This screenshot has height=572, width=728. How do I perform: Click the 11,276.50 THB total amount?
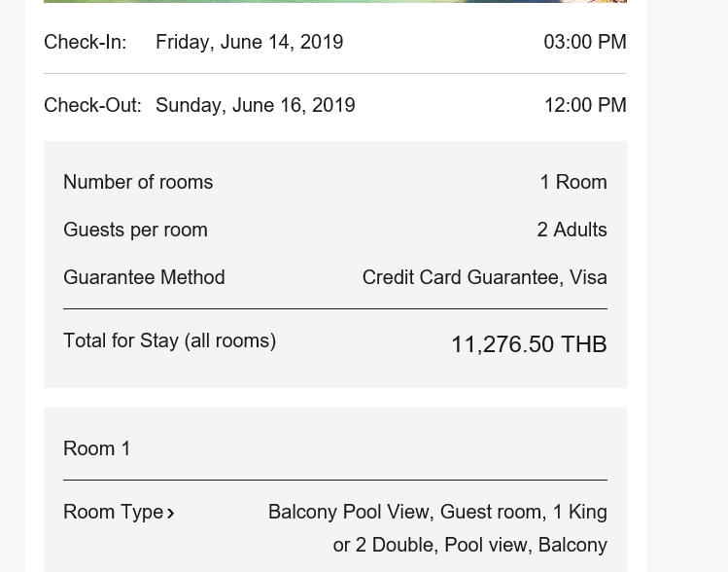point(530,344)
